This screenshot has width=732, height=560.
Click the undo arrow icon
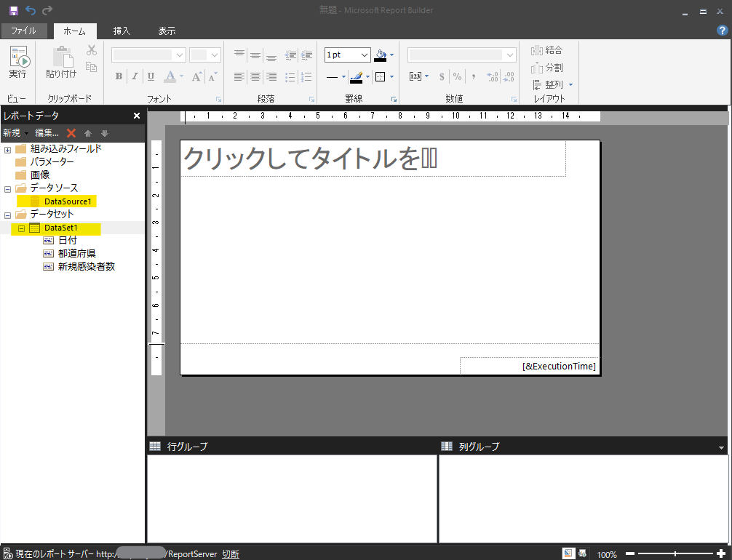(x=31, y=10)
